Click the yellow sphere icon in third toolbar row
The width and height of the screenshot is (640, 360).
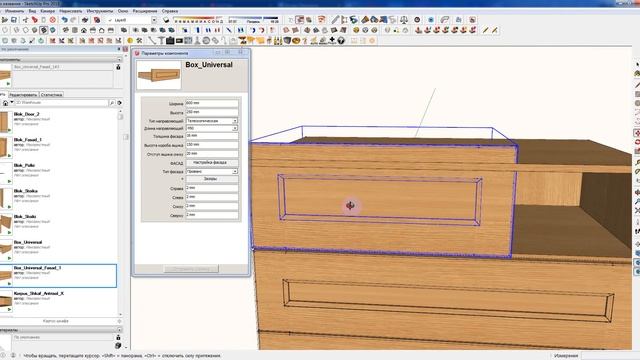(x=130, y=40)
